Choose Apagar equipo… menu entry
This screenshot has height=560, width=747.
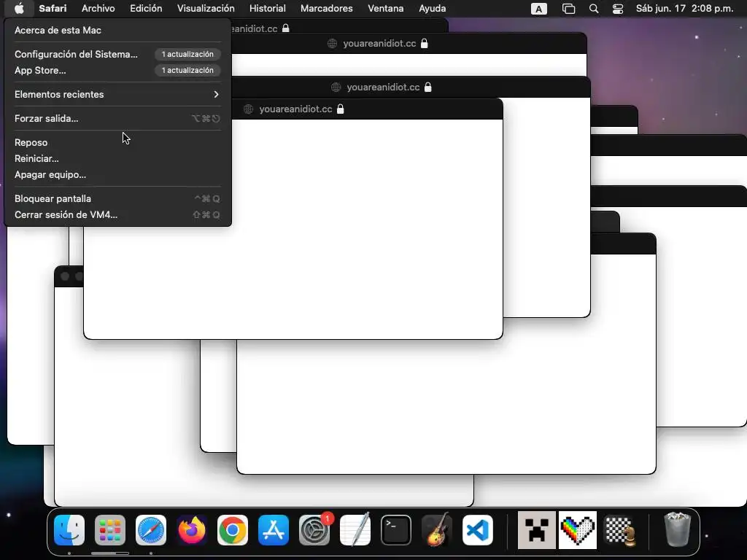tap(117, 175)
